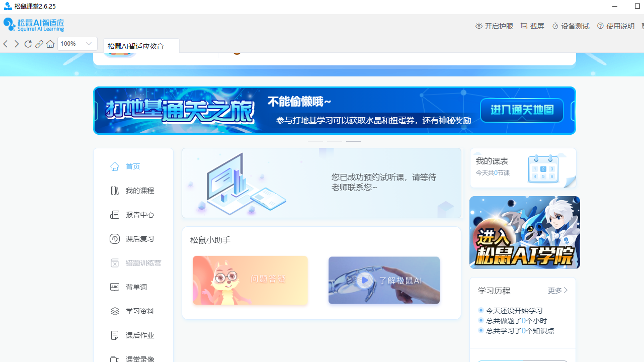Click the link icon next to refresh

[39, 44]
